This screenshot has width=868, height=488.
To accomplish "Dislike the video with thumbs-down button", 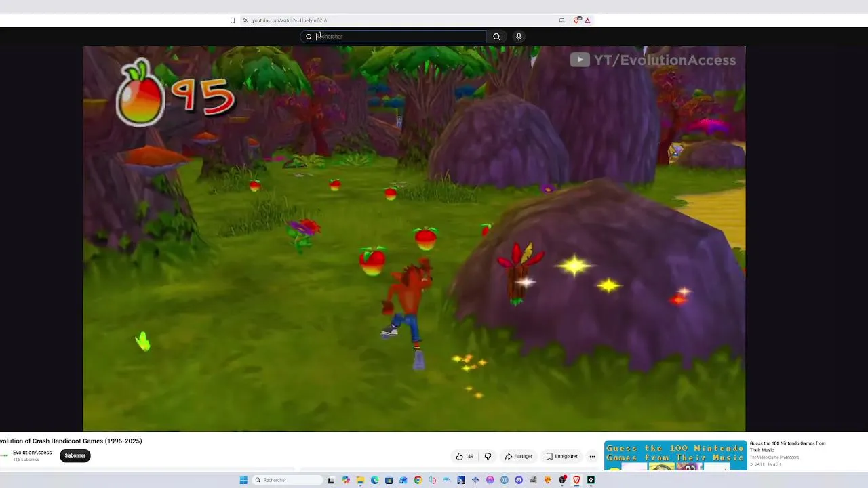I will [x=488, y=456].
